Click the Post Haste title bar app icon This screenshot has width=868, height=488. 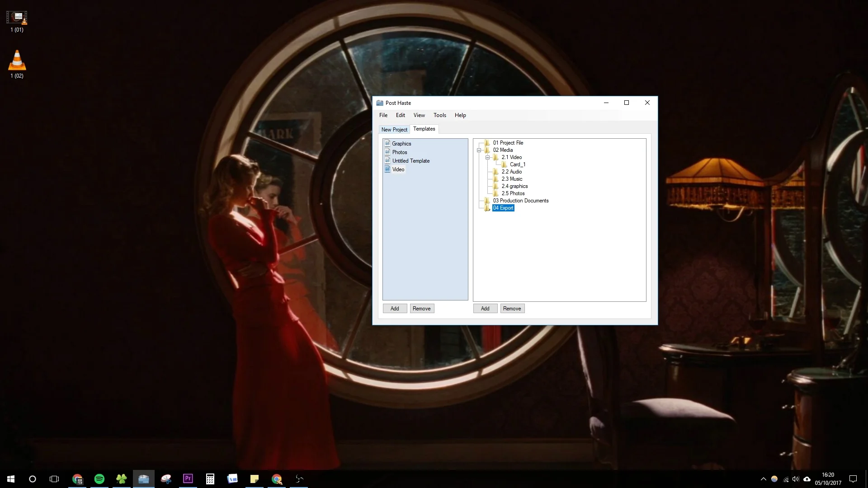pyautogui.click(x=380, y=103)
